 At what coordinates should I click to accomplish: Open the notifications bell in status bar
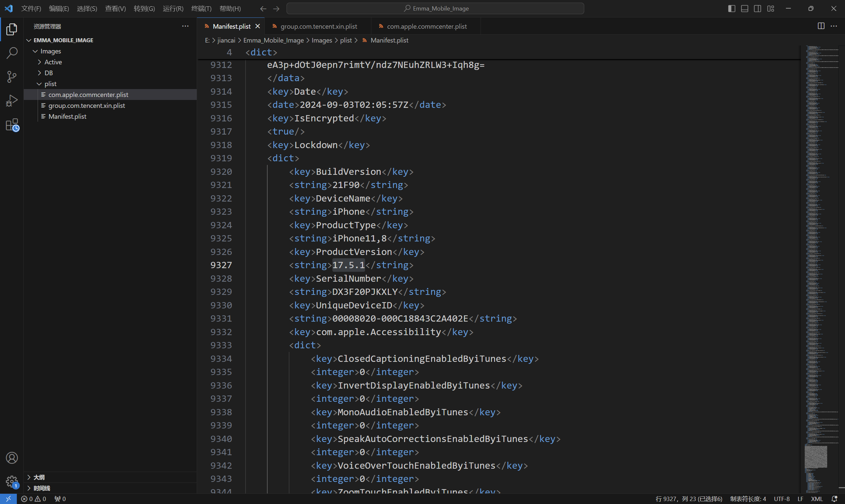pyautogui.click(x=834, y=499)
